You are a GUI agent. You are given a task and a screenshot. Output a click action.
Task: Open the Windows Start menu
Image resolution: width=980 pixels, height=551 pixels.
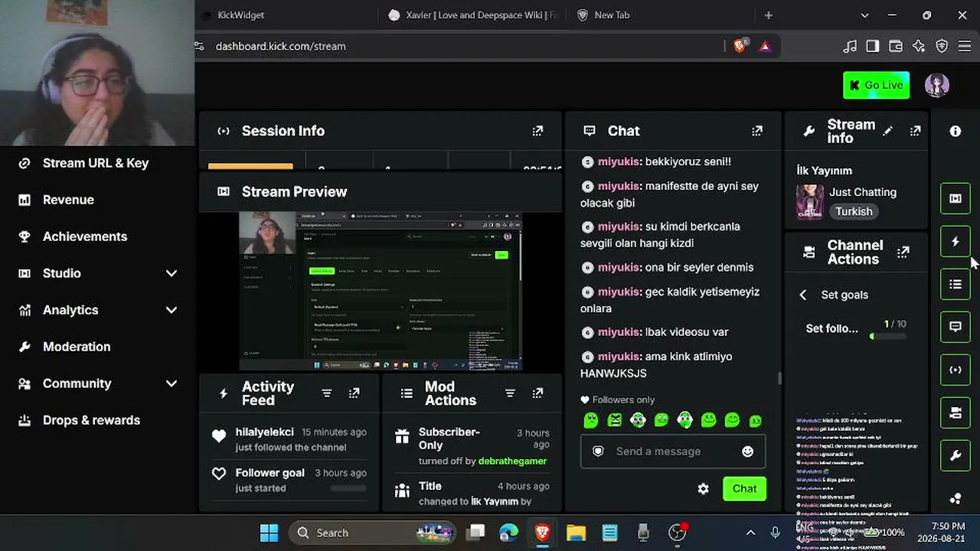click(269, 533)
